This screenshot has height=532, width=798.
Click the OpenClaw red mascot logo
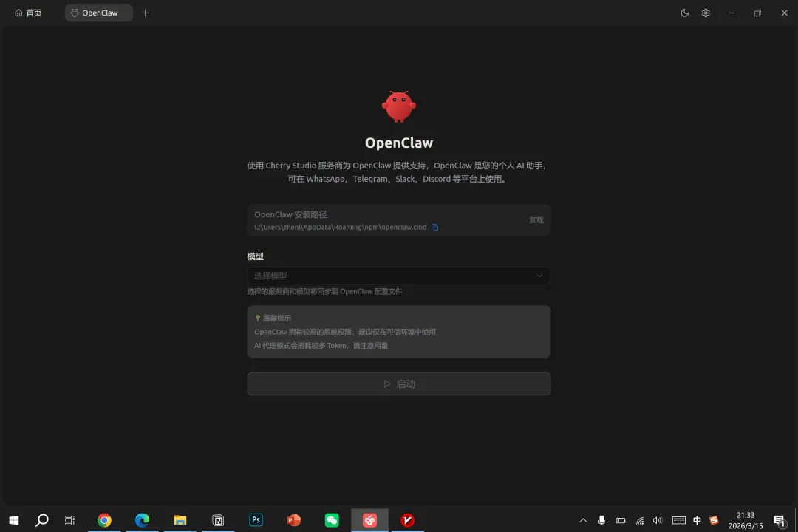pyautogui.click(x=398, y=106)
